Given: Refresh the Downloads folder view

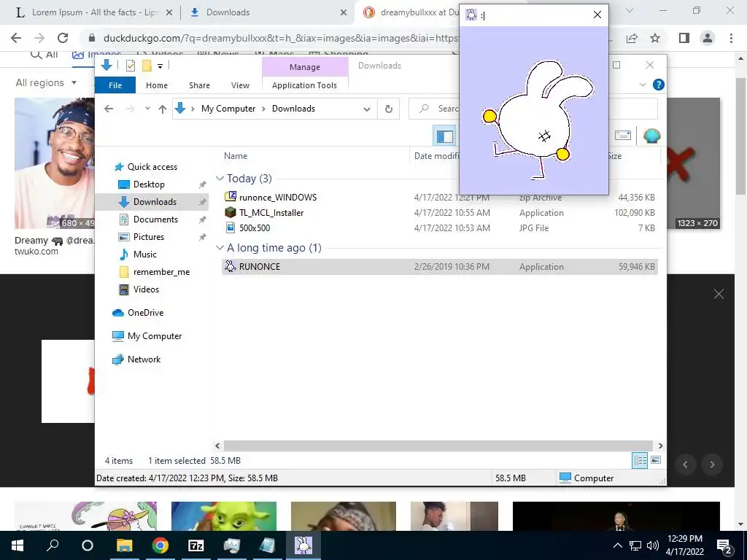Looking at the screenshot, I should (x=389, y=109).
